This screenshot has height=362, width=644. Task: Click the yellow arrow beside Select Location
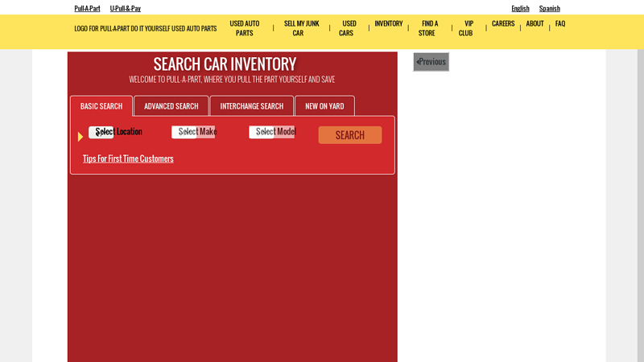80,137
